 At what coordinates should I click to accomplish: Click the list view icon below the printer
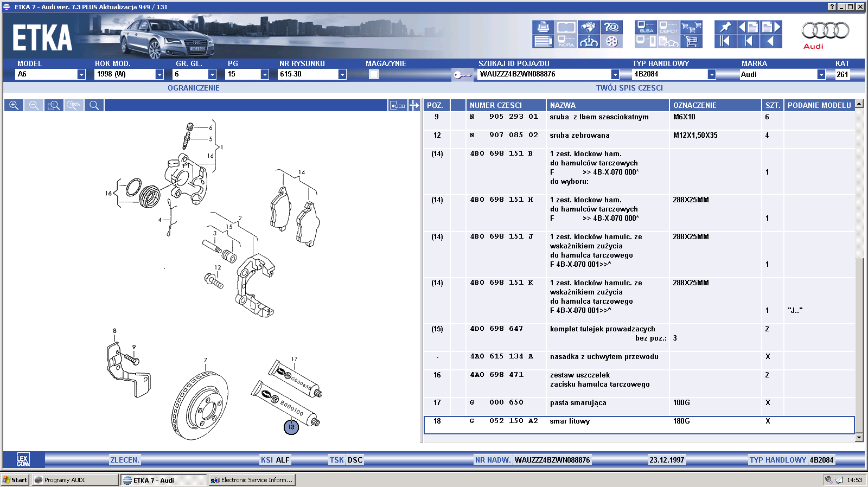[x=543, y=41]
